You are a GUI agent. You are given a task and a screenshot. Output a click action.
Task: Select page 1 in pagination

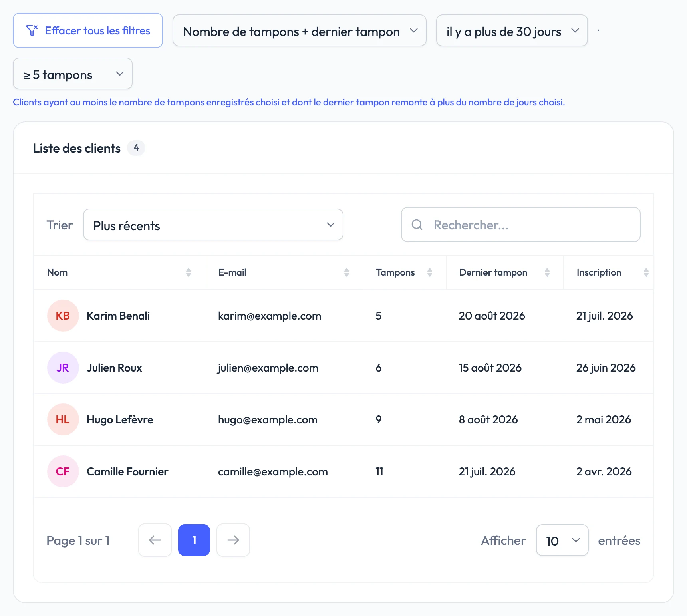pyautogui.click(x=194, y=540)
